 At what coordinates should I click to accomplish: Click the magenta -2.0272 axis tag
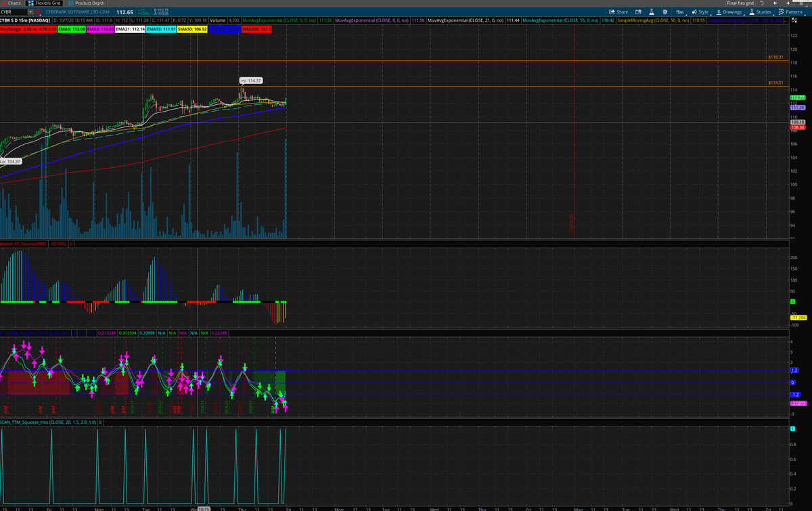tap(797, 403)
